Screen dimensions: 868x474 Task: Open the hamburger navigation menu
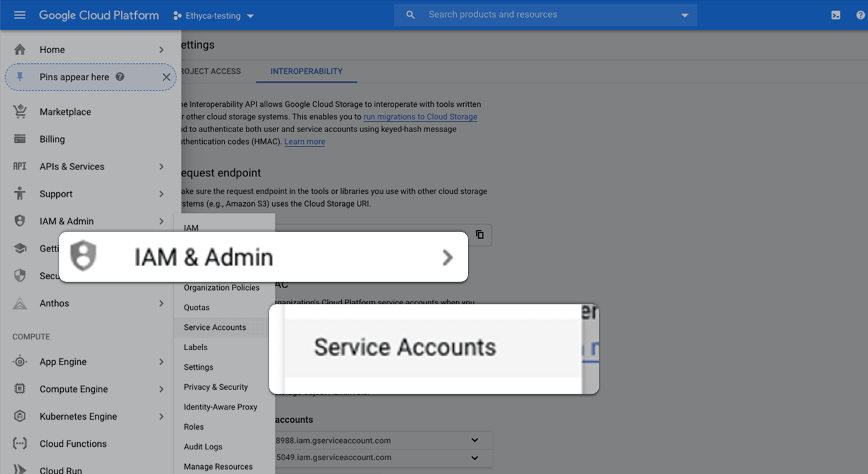[x=20, y=15]
